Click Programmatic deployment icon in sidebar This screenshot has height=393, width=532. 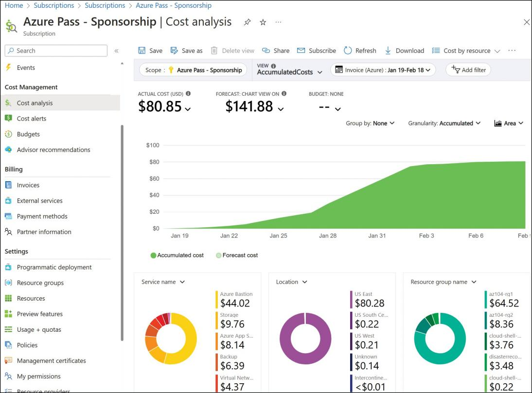pyautogui.click(x=8, y=267)
